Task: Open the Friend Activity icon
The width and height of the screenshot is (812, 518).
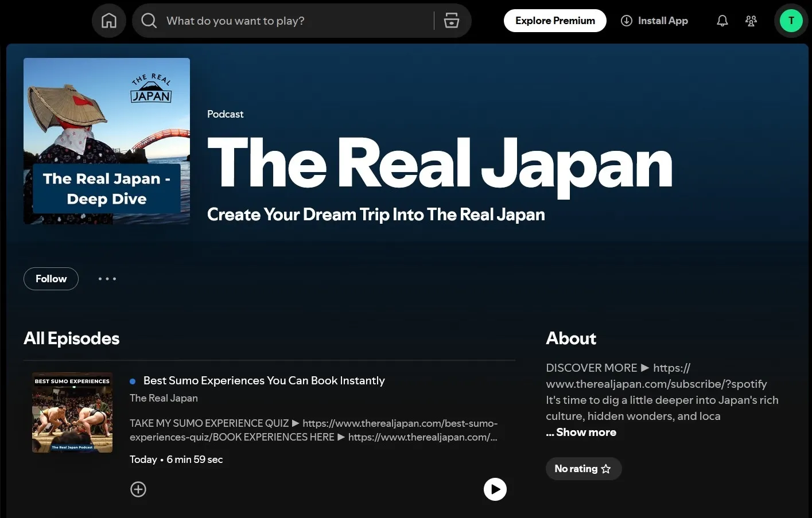Action: click(751, 21)
